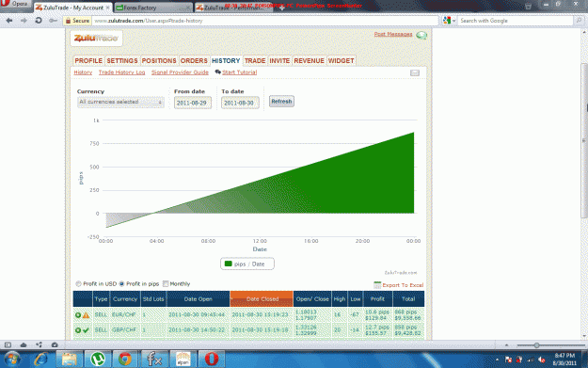Expand the search engine dropdown arrow
The width and height of the screenshot is (588, 368).
pyautogui.click(x=453, y=21)
